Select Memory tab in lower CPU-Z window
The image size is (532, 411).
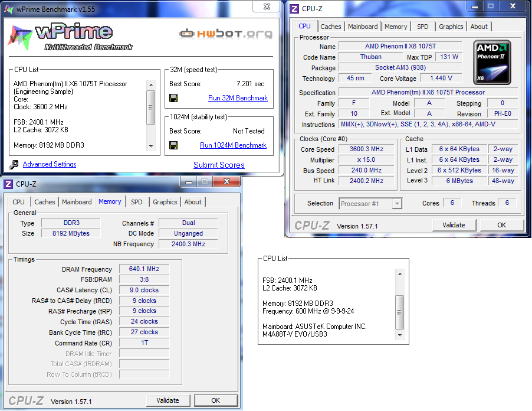pos(110,201)
